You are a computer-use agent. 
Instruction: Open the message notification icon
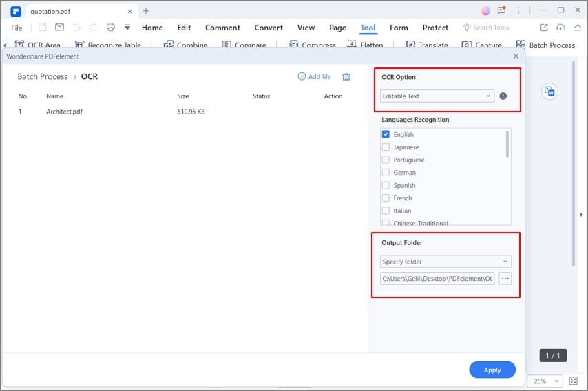[x=501, y=10]
